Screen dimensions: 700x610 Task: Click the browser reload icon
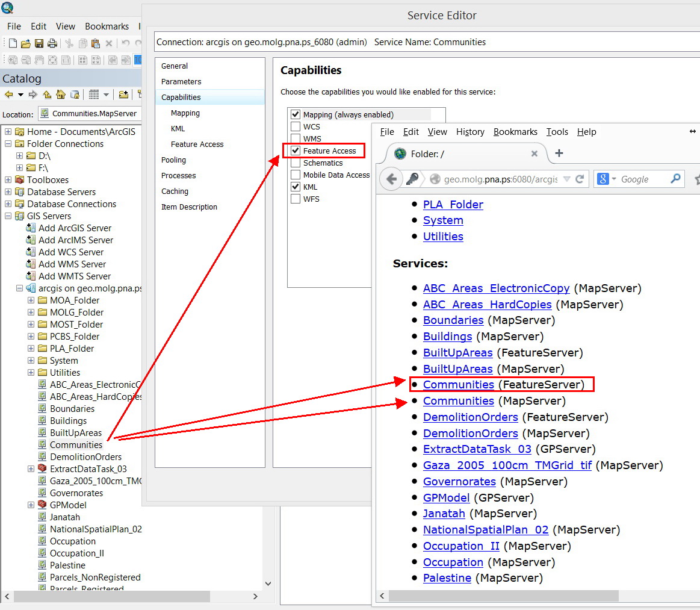pos(580,179)
